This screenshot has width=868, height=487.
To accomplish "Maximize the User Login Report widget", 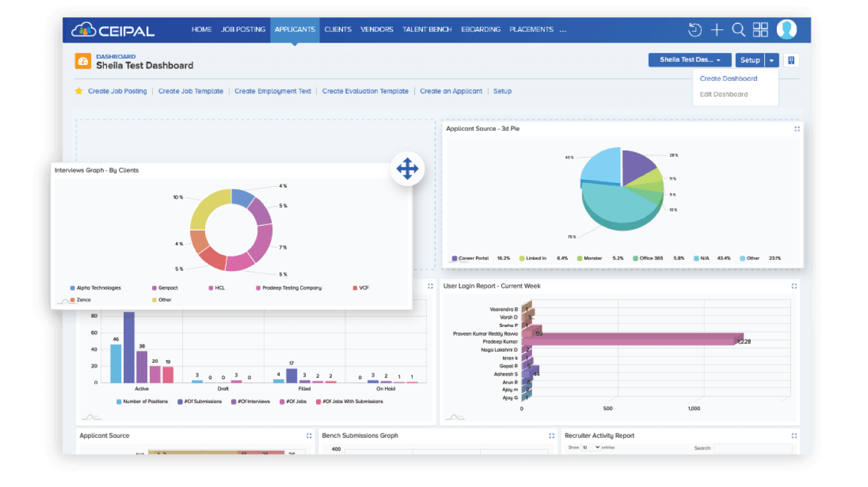I will click(794, 286).
